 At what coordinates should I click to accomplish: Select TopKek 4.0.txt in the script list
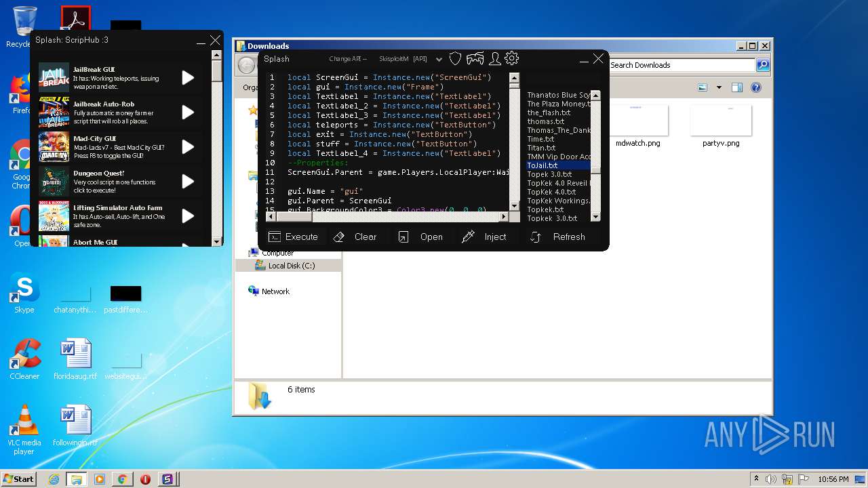[x=551, y=192]
